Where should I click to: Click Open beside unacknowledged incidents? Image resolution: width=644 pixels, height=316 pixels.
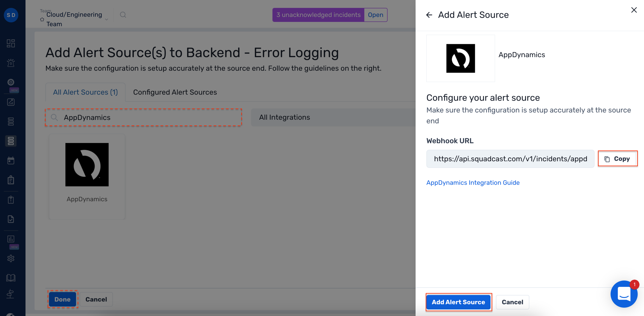click(375, 15)
